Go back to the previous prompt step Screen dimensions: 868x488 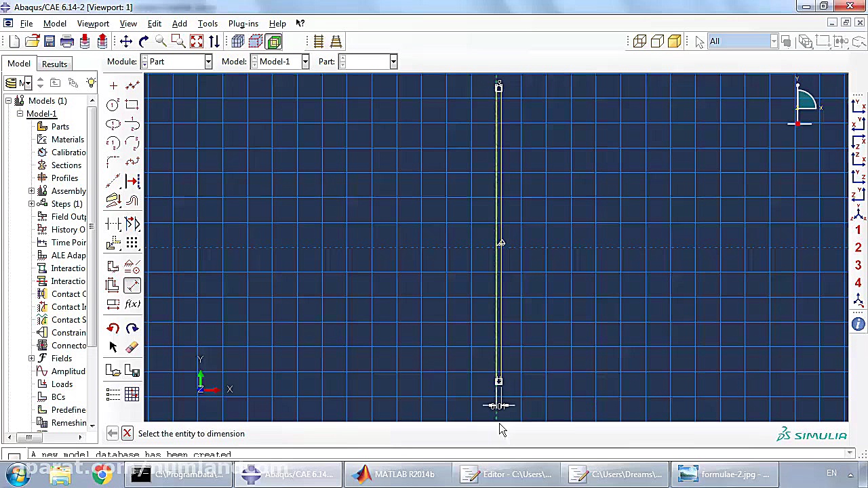(x=113, y=433)
